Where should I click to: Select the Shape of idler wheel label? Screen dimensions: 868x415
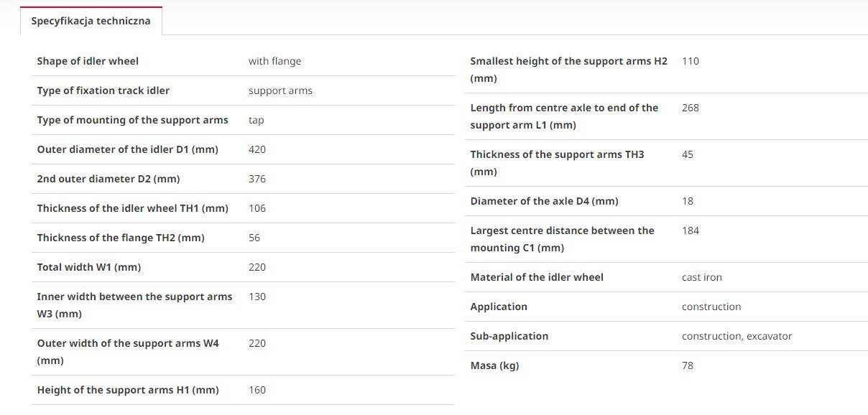tap(88, 61)
